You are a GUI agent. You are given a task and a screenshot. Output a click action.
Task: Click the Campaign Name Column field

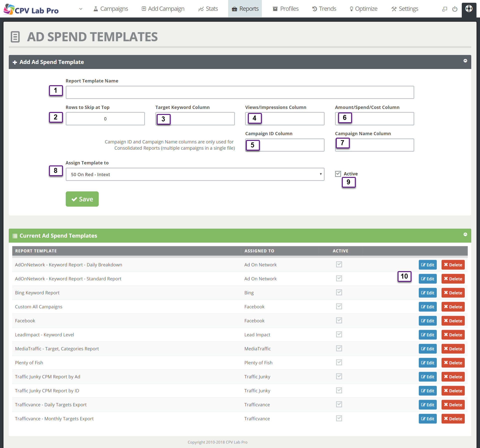pos(375,145)
